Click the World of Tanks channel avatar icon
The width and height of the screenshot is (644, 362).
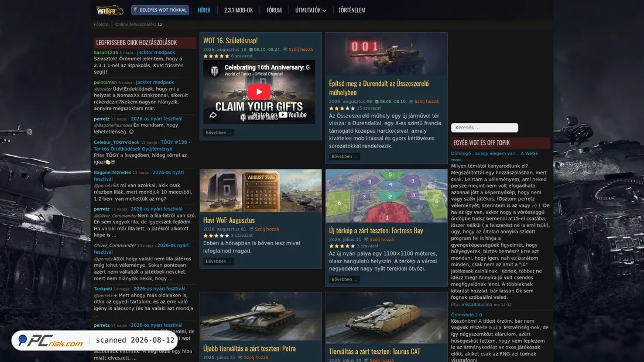pos(214,71)
